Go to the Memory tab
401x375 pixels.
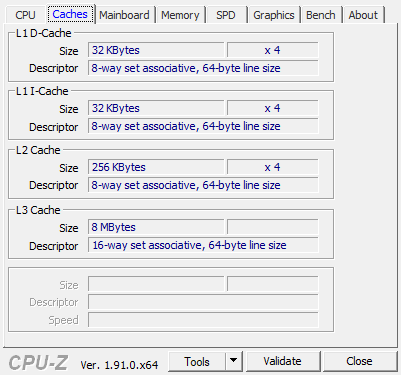coord(180,15)
